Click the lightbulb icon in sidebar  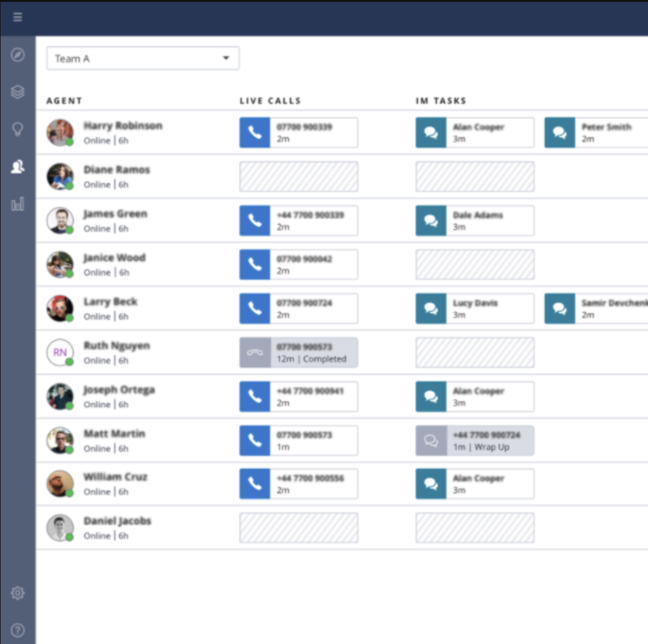coord(18,129)
